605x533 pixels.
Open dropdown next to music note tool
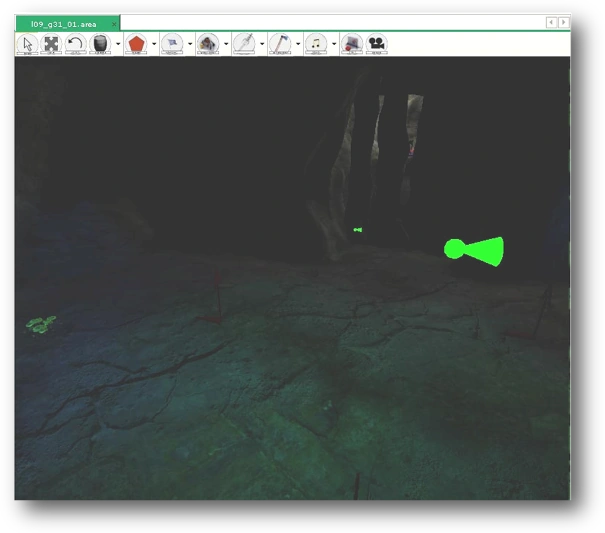click(334, 44)
